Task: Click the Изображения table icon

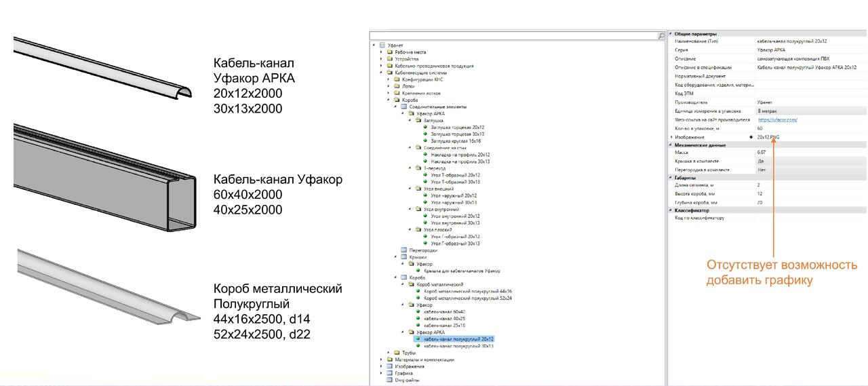Action: click(389, 366)
